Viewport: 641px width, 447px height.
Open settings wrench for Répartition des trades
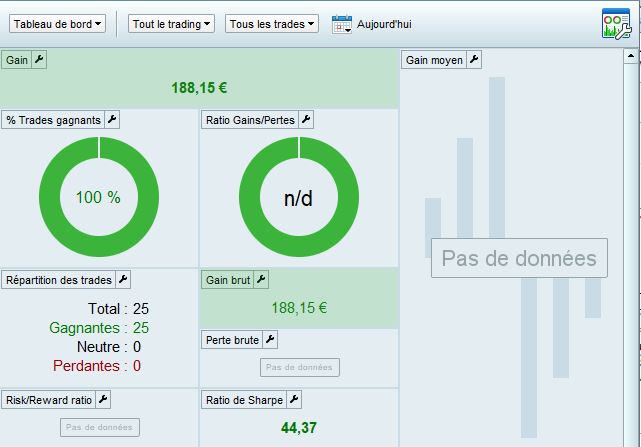click(x=123, y=280)
